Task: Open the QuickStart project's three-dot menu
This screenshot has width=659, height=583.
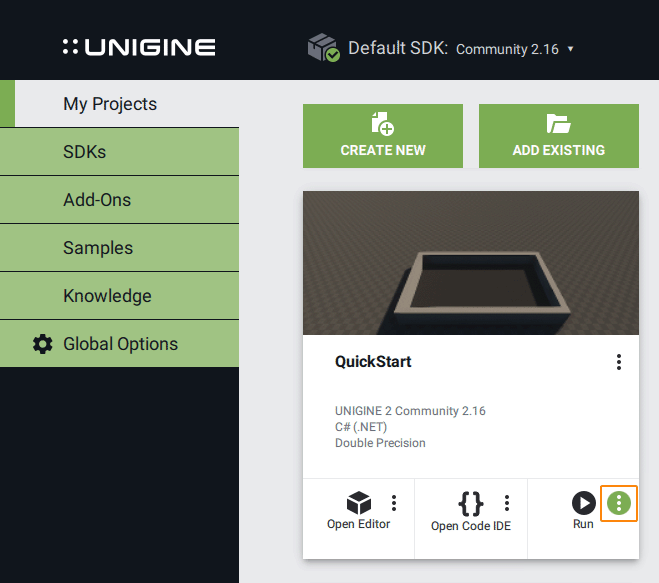Action: pyautogui.click(x=619, y=362)
